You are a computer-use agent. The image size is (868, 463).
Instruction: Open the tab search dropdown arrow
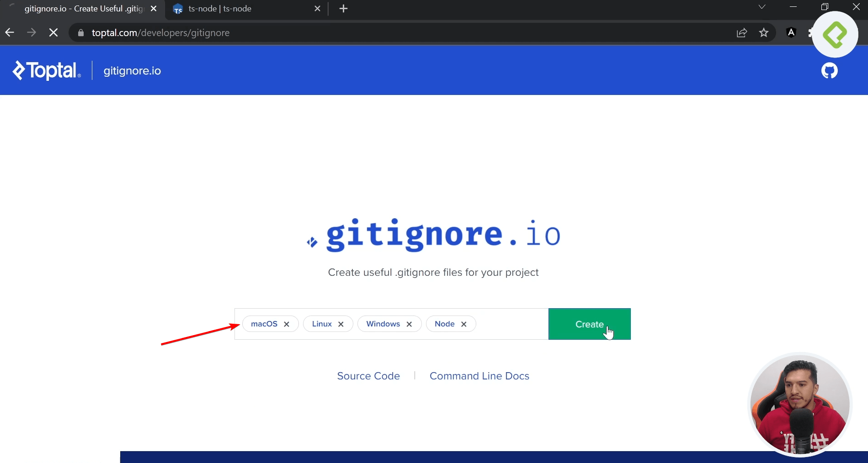pyautogui.click(x=762, y=7)
